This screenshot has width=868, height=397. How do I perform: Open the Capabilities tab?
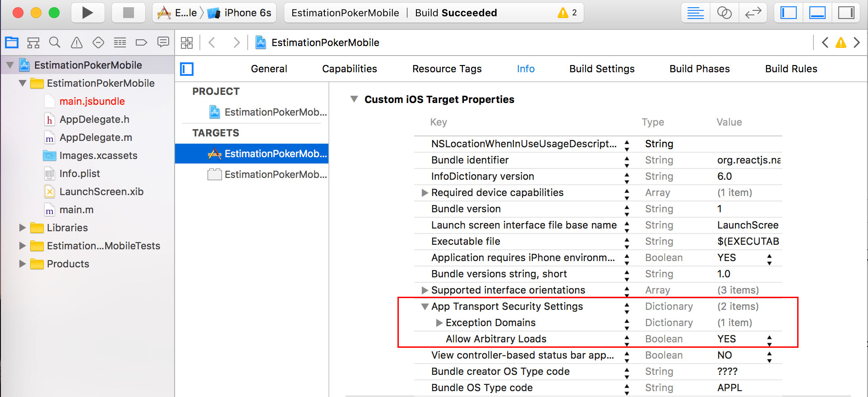[349, 69]
